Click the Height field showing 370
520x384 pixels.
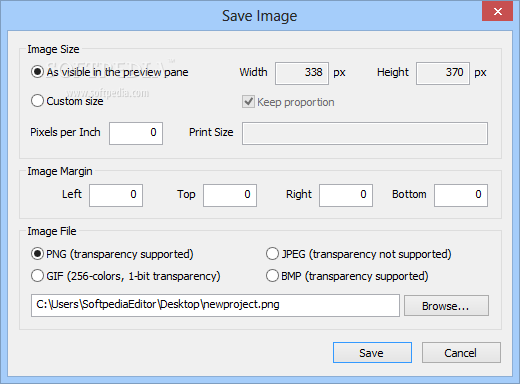coord(443,73)
